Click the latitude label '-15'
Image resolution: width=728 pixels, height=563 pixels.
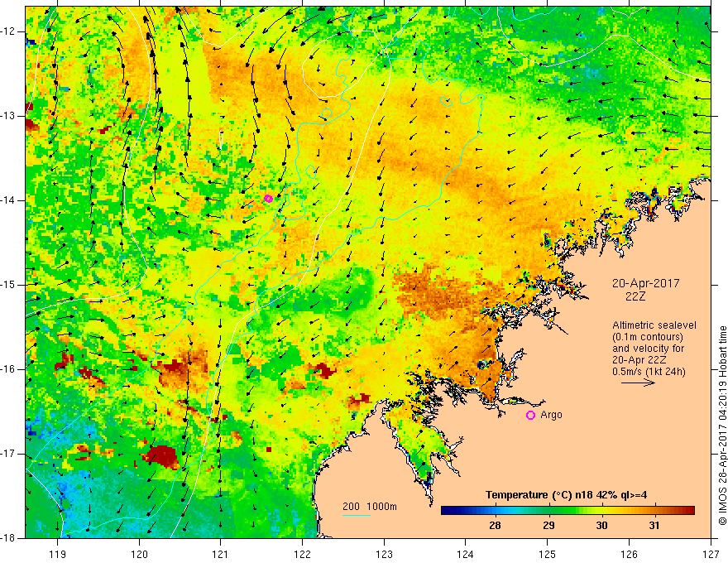(8, 285)
